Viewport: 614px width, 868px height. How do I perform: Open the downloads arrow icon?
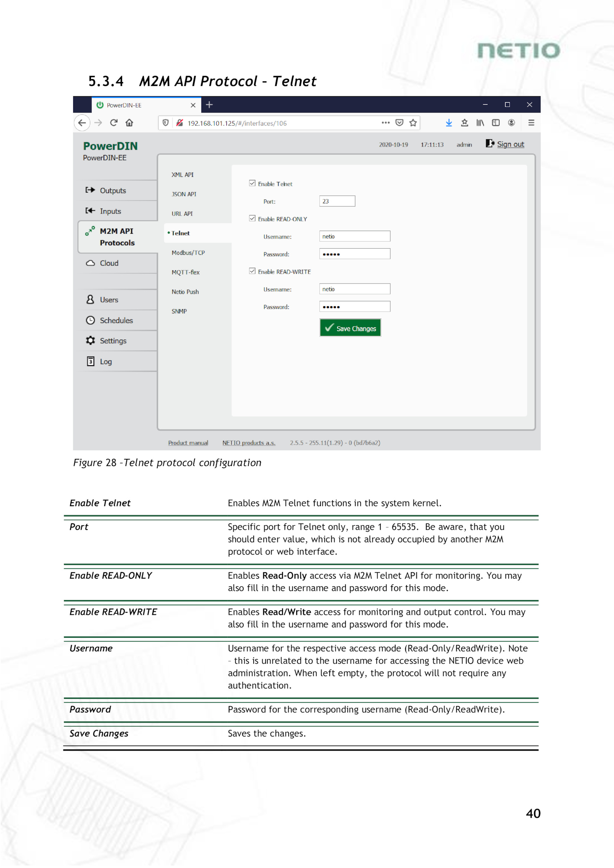[x=449, y=123]
